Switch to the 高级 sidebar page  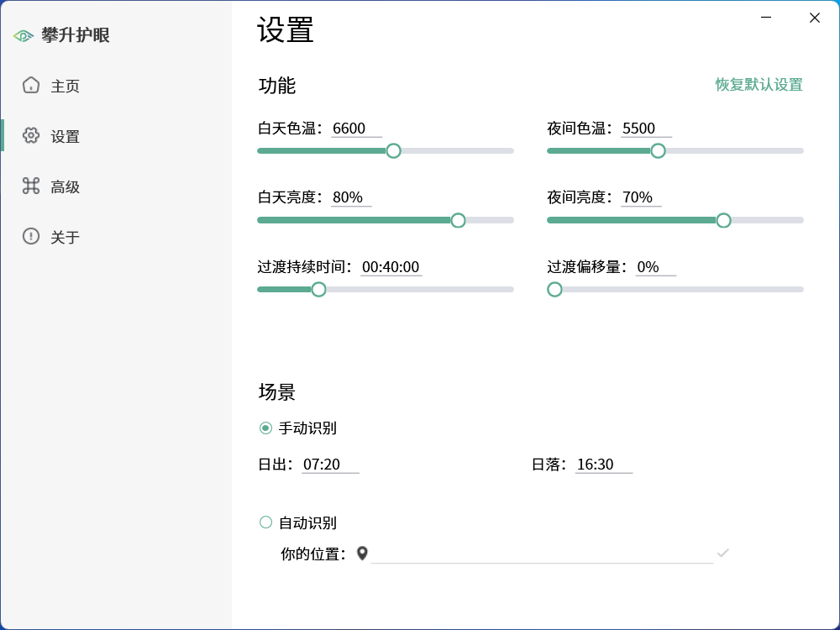[65, 187]
